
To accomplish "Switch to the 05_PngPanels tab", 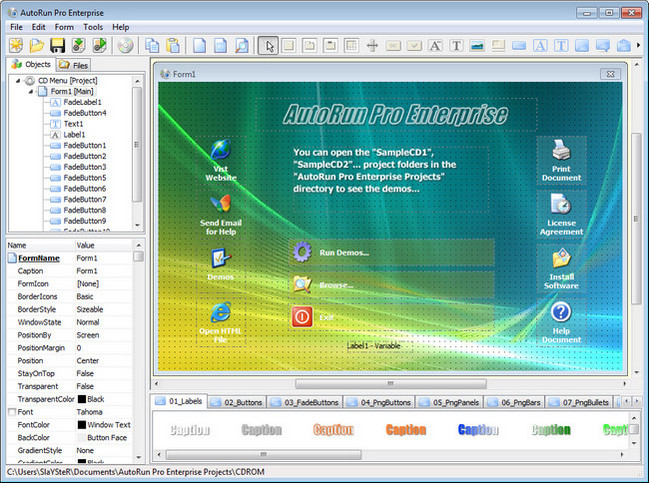I will 449,402.
